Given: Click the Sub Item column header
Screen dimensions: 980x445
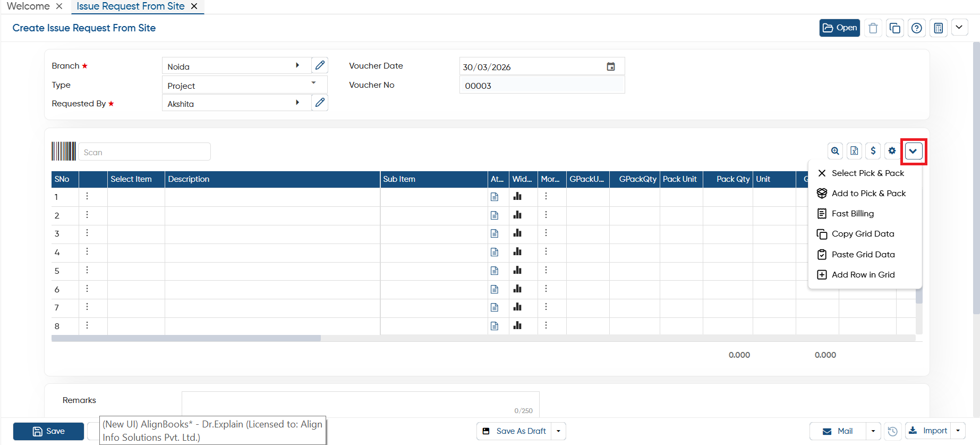Looking at the screenshot, I should 434,179.
